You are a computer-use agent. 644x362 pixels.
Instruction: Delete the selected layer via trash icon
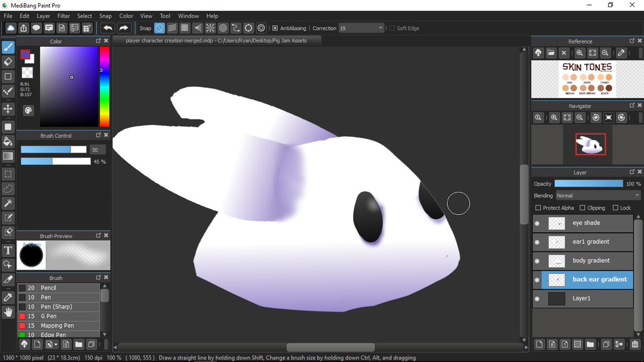click(x=634, y=344)
